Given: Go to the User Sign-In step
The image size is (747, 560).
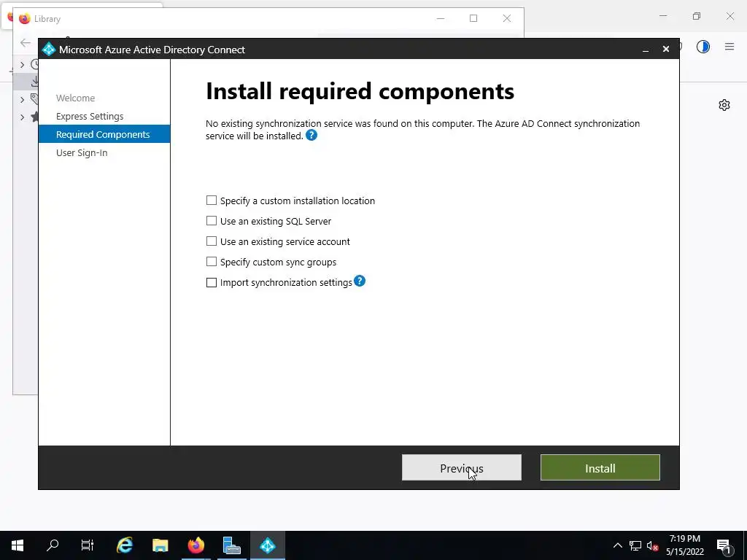Looking at the screenshot, I should [82, 152].
